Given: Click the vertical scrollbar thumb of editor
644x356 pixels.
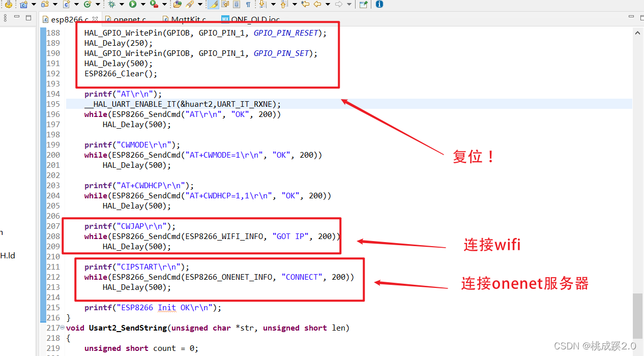Looking at the screenshot, I should coord(637,316).
